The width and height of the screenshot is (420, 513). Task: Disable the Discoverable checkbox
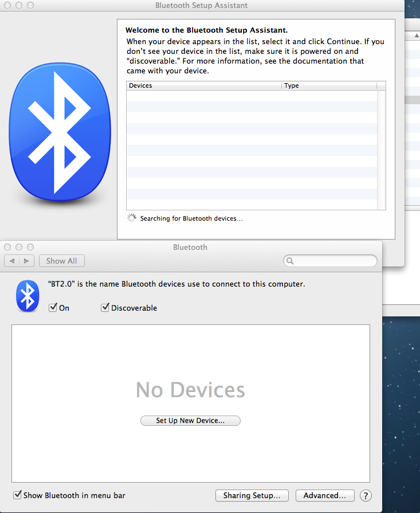click(x=105, y=308)
